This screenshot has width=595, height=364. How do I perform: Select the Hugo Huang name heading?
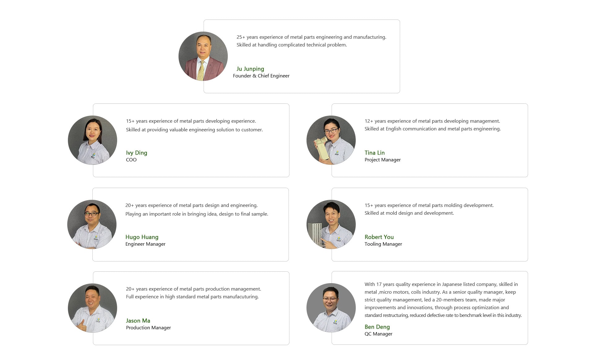(142, 237)
